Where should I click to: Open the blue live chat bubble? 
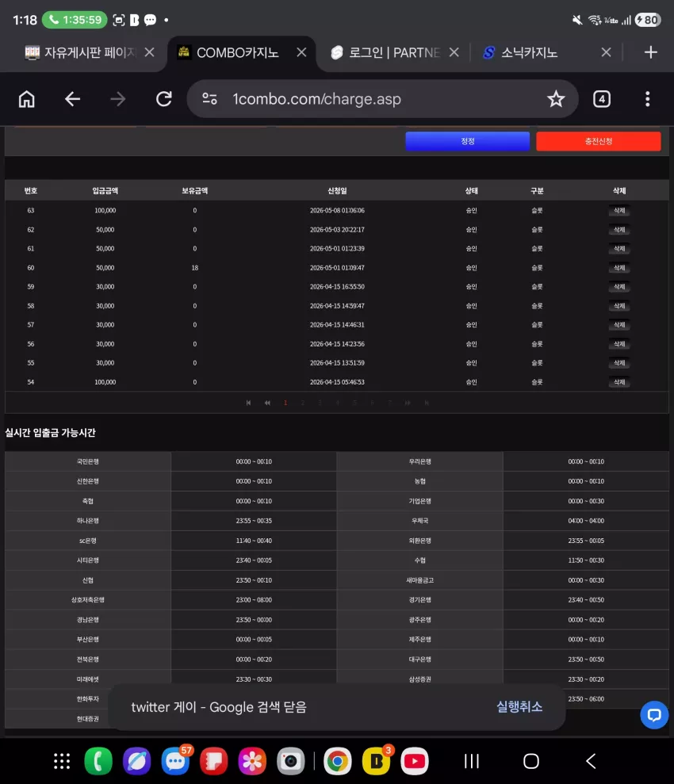pyautogui.click(x=654, y=714)
